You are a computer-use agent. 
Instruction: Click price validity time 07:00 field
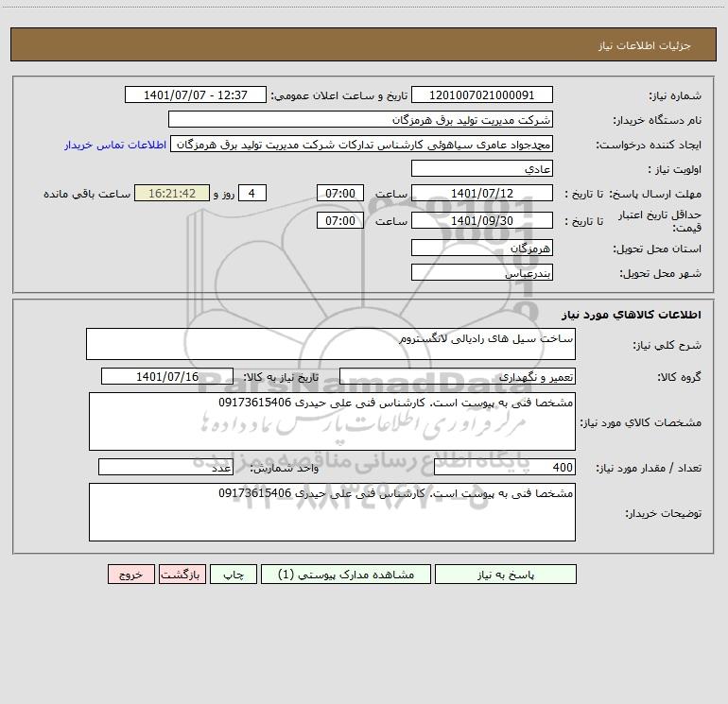[x=339, y=220]
